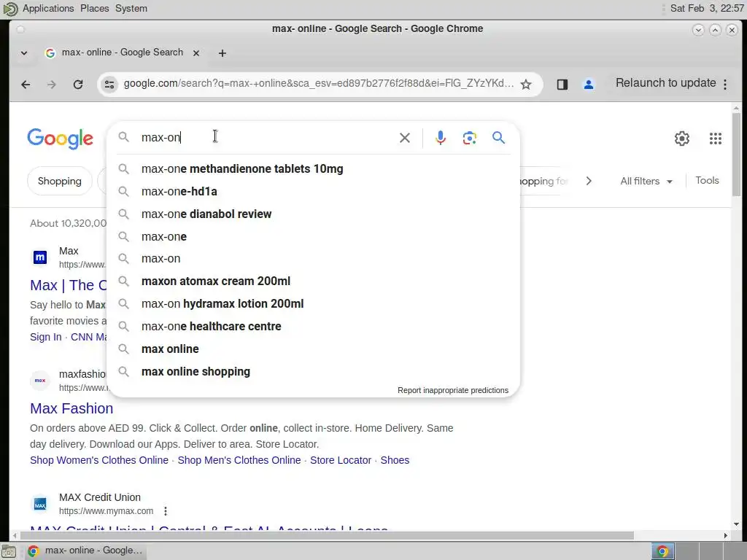This screenshot has height=560, width=747.
Task: Open the Applications menu
Action: point(48,9)
